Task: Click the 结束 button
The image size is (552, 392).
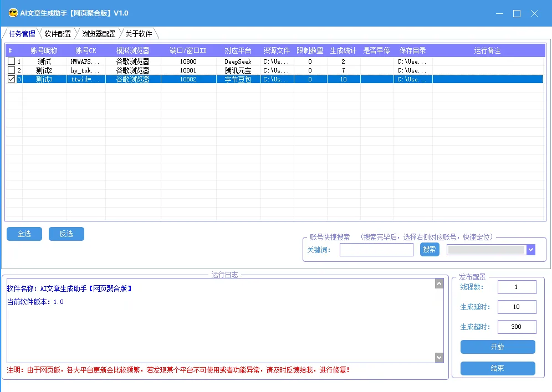Action: [x=498, y=368]
